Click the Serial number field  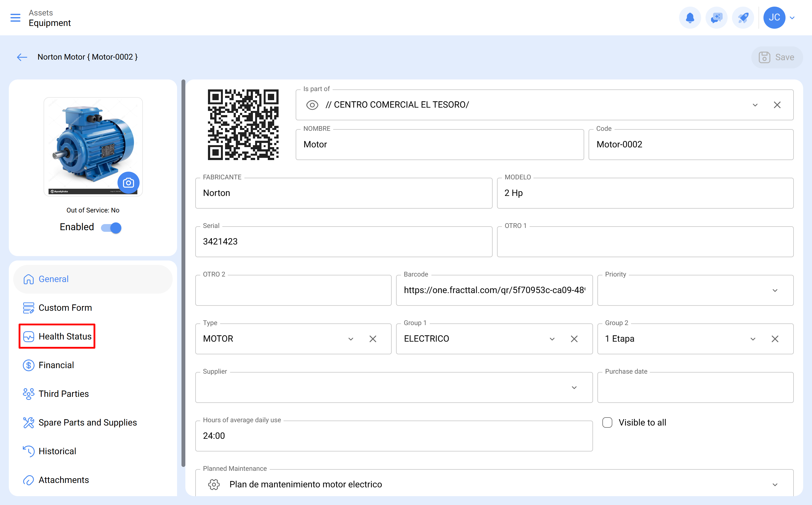pyautogui.click(x=343, y=241)
